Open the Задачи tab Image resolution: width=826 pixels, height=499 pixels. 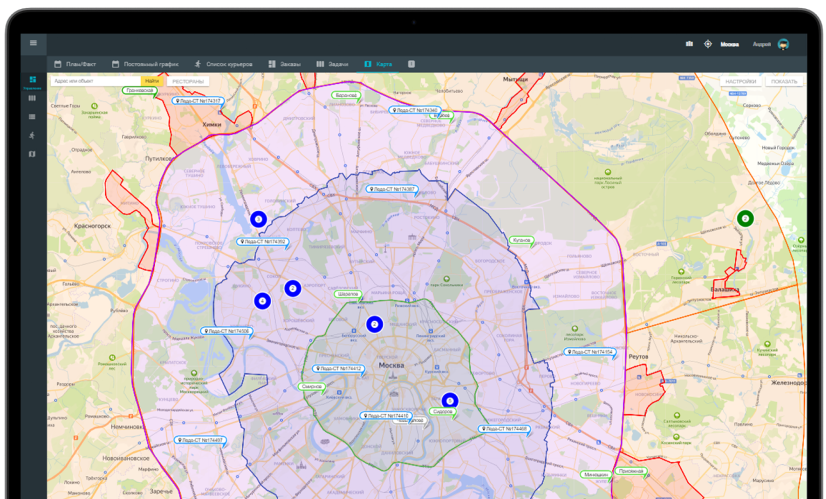point(332,64)
